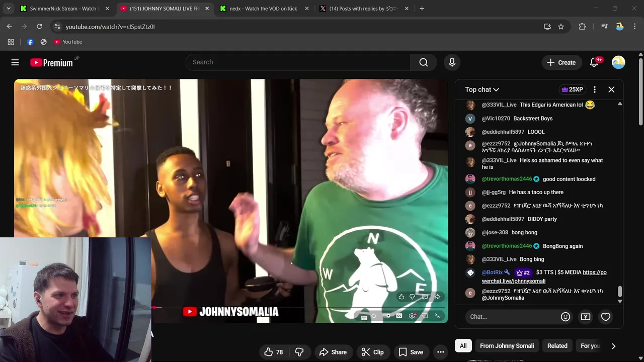Screen dimensions: 644x362
Task: Click the cast to TV icon in player
Action: pyautogui.click(x=425, y=316)
